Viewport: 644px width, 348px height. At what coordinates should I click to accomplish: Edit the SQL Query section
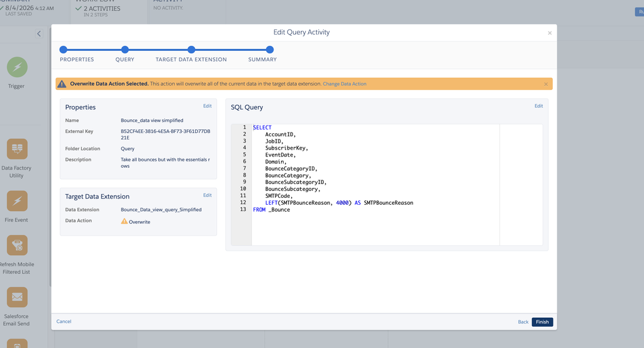[538, 106]
